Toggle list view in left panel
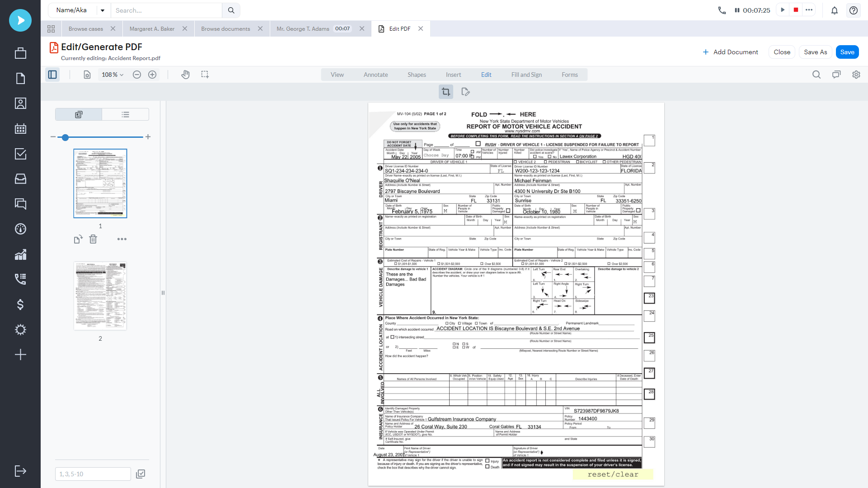868x488 pixels. point(125,114)
